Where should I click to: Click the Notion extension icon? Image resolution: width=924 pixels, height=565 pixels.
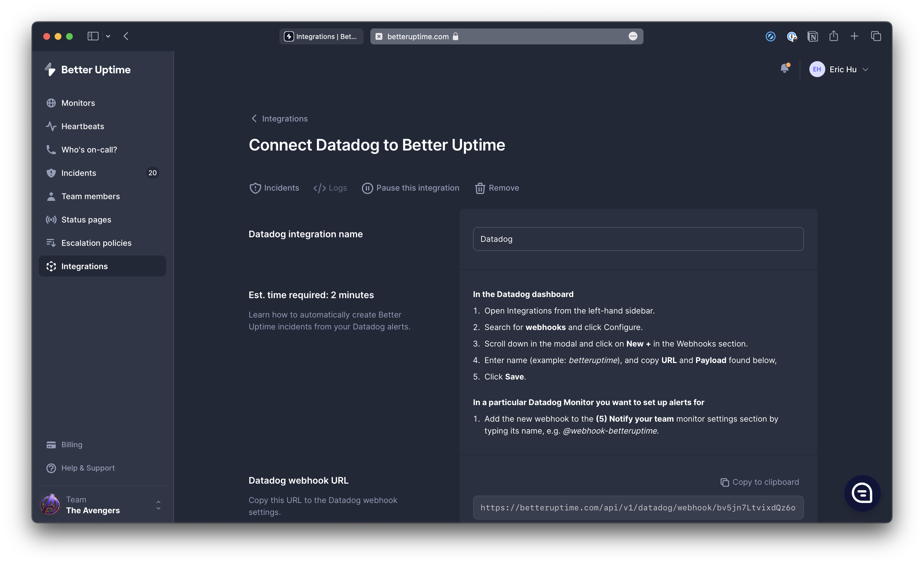812,36
